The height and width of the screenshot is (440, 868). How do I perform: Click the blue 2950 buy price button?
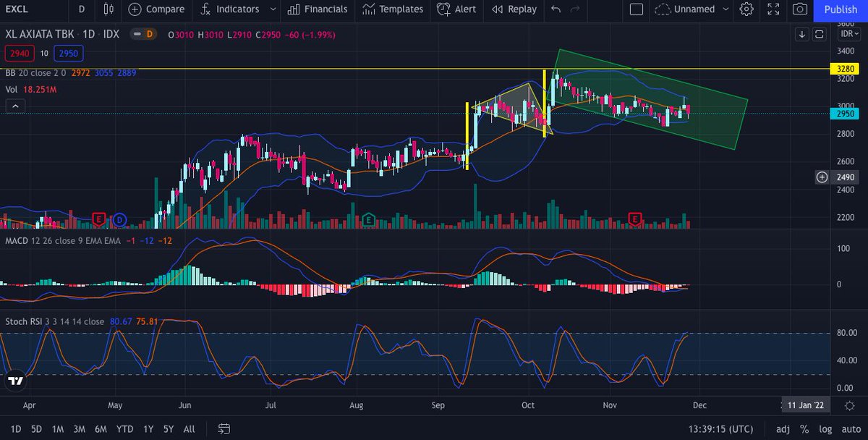pos(69,53)
